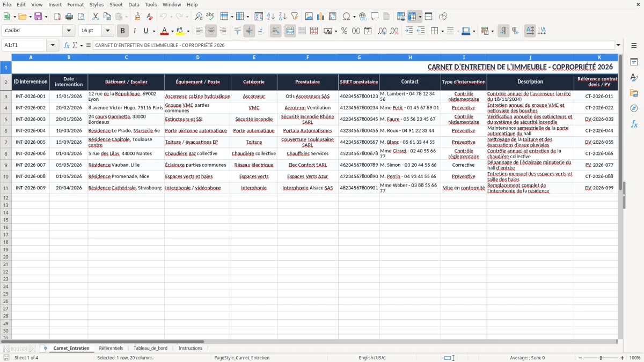Click the Copy icon
644x362 pixels.
[x=107, y=17]
